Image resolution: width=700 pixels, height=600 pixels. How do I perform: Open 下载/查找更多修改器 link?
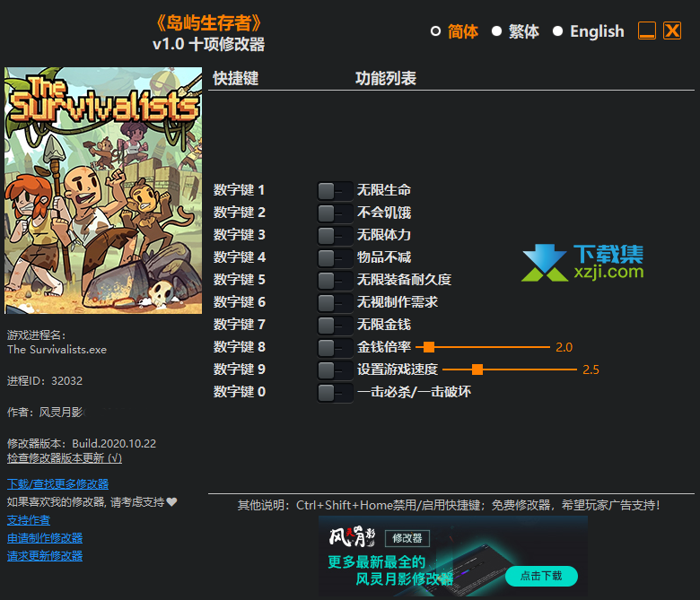(58, 484)
